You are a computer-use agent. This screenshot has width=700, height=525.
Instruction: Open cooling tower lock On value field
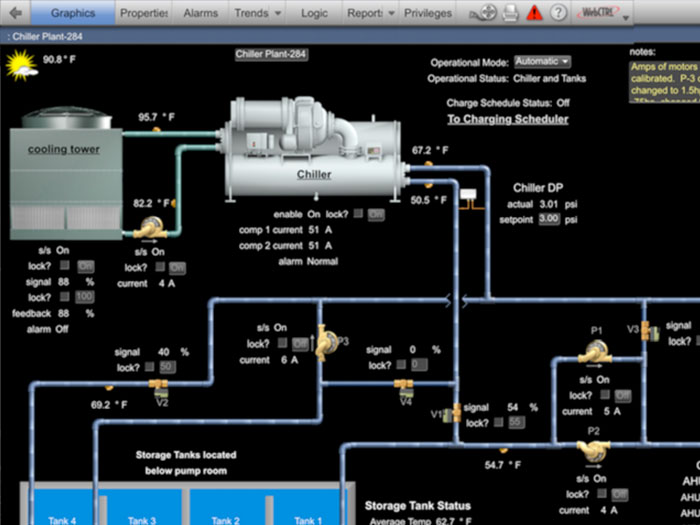(x=85, y=267)
